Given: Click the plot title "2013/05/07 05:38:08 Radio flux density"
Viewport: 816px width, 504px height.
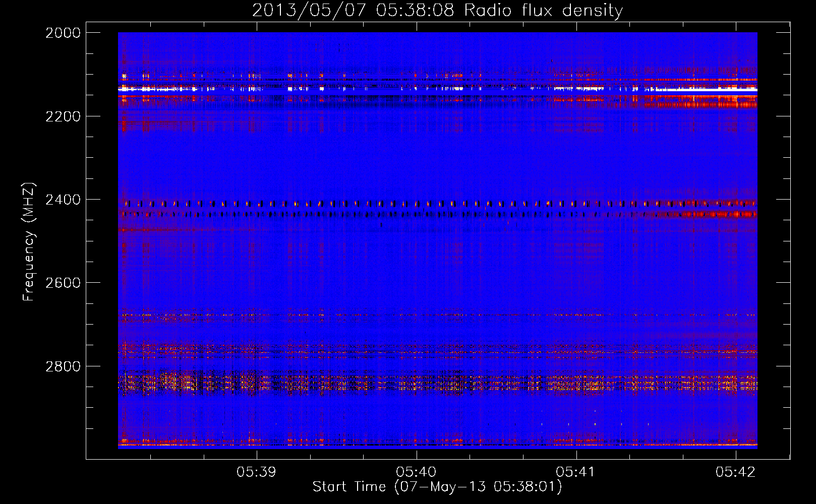Looking at the screenshot, I should click(437, 11).
